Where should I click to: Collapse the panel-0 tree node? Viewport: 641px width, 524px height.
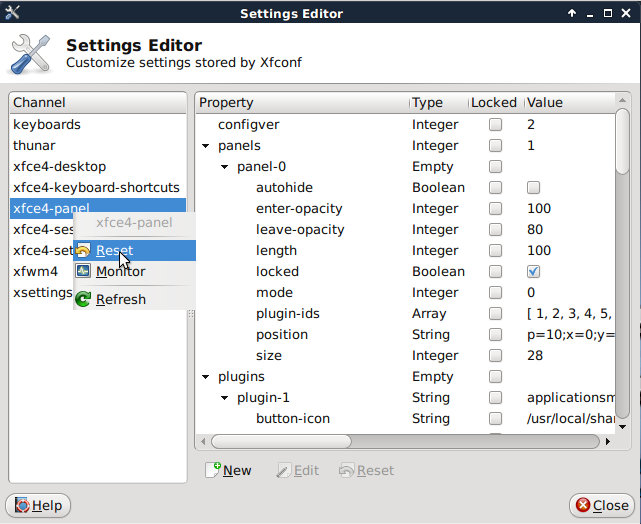(x=224, y=167)
